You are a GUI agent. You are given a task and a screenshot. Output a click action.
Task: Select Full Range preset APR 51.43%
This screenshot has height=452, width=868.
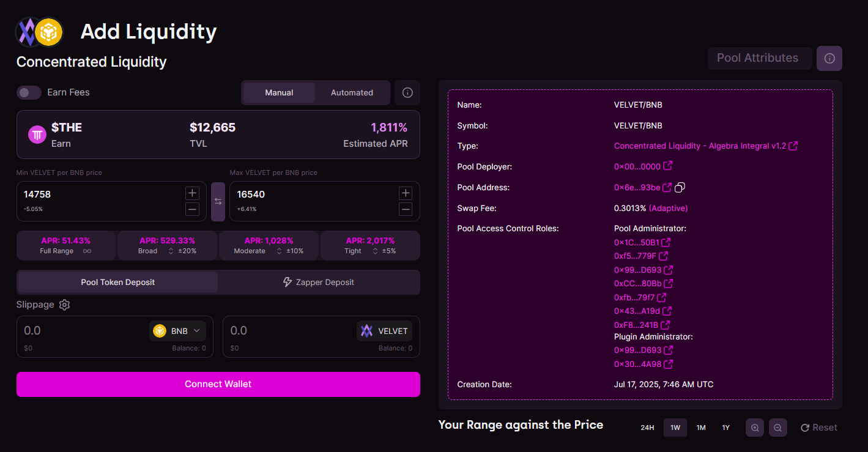65,245
